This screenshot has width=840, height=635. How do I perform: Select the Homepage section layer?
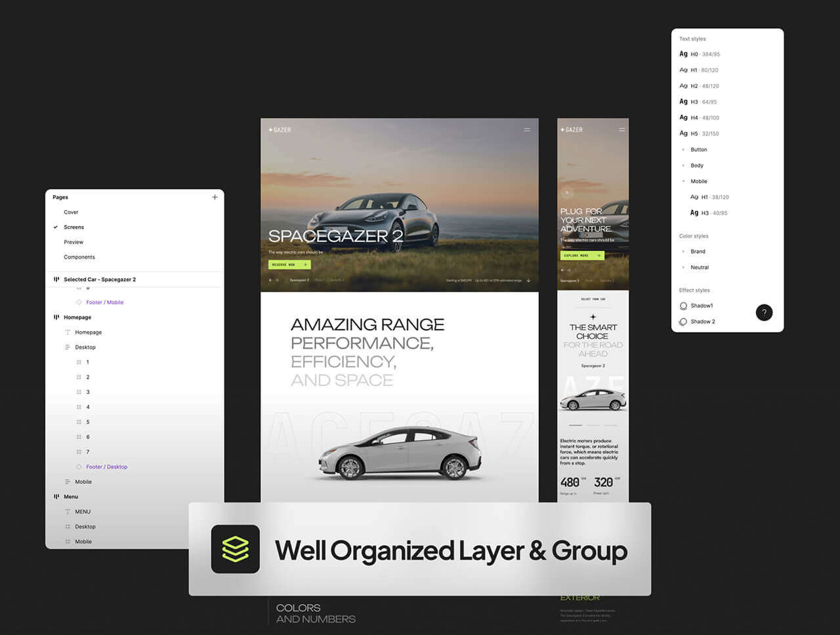coord(77,317)
